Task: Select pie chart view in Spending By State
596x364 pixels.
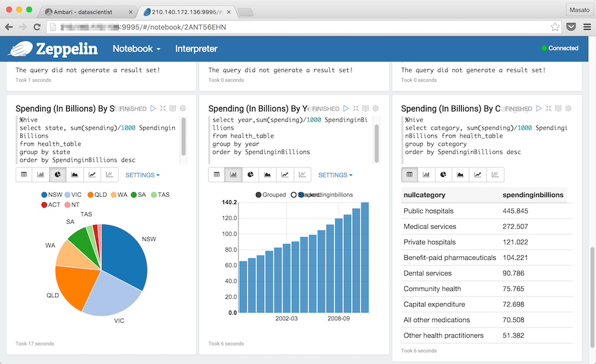Action: (x=58, y=174)
